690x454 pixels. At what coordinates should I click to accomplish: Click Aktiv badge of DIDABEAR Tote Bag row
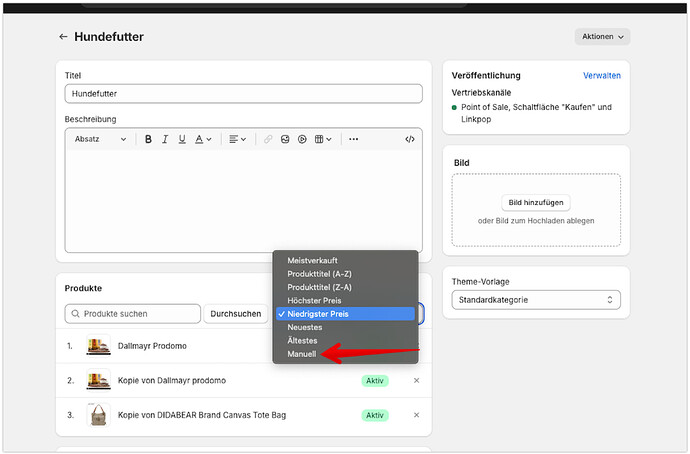[375, 415]
